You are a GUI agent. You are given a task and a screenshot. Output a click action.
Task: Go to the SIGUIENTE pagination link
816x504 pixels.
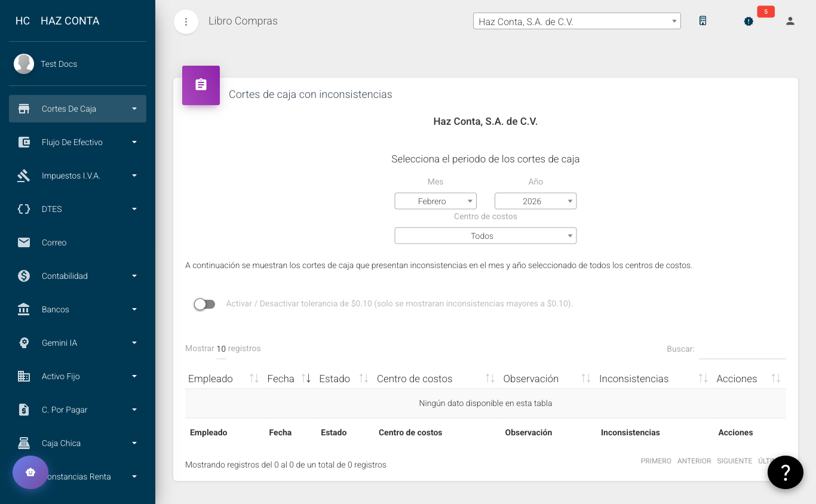[734, 460]
